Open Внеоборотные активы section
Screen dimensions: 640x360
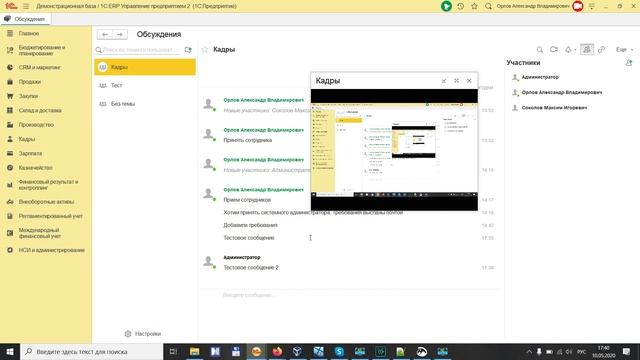tap(46, 202)
